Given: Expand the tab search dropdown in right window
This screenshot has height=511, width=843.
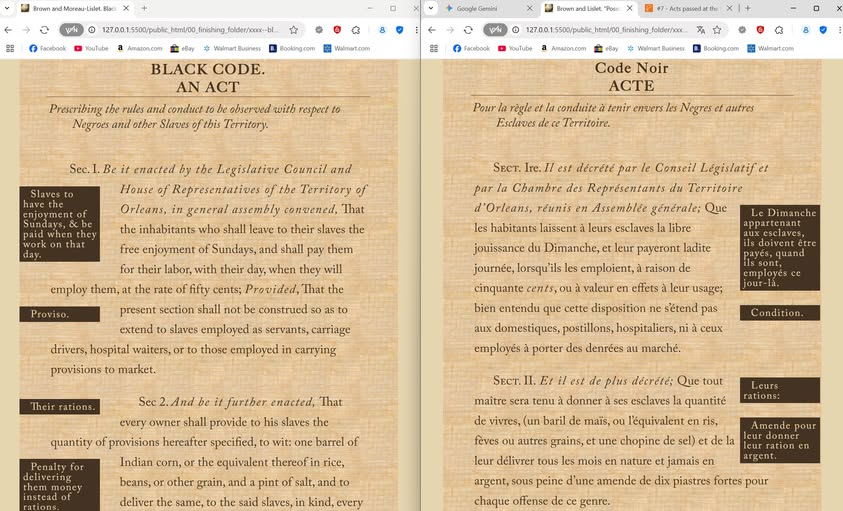Looking at the screenshot, I should 431,8.
